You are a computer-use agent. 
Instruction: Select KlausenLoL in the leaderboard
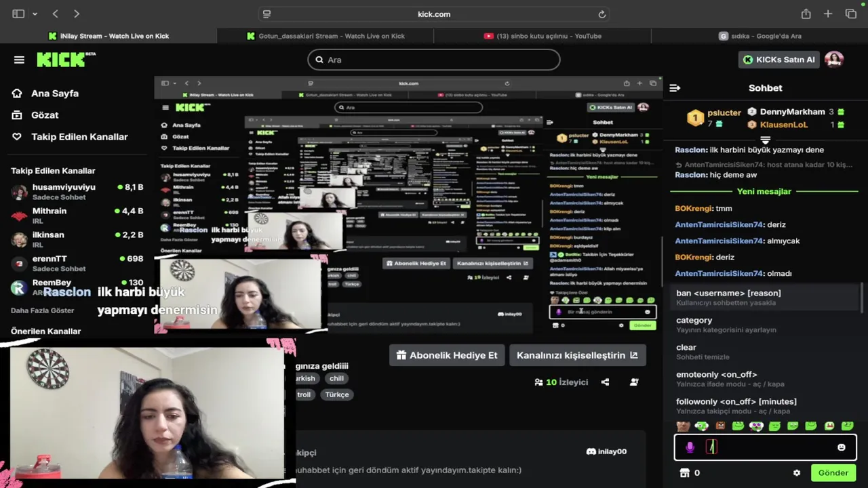[x=784, y=125]
